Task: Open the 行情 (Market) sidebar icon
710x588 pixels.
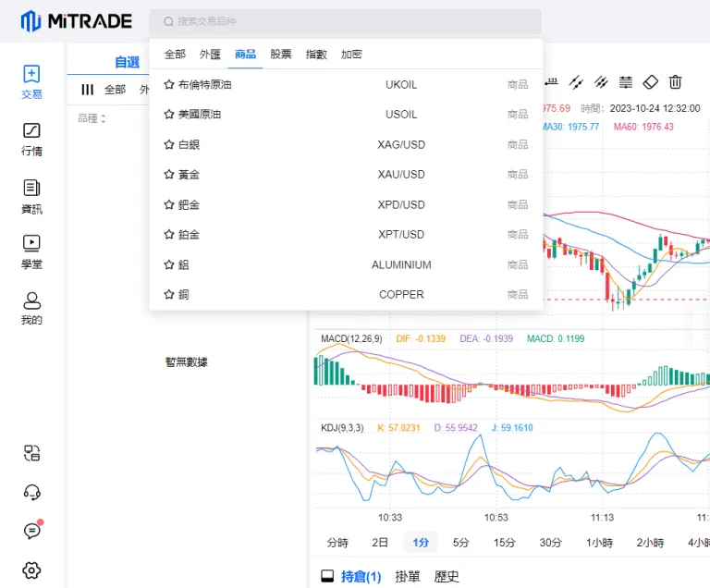Action: (31, 139)
